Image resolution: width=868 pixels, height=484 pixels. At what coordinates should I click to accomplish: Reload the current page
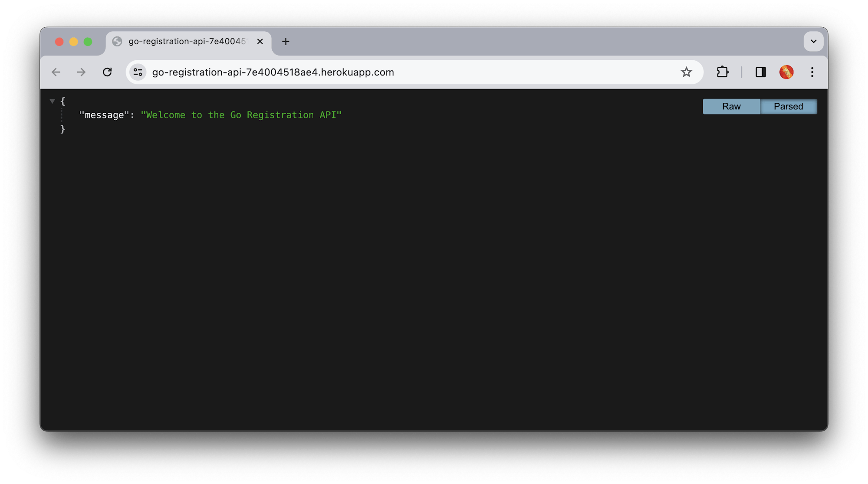click(x=107, y=72)
